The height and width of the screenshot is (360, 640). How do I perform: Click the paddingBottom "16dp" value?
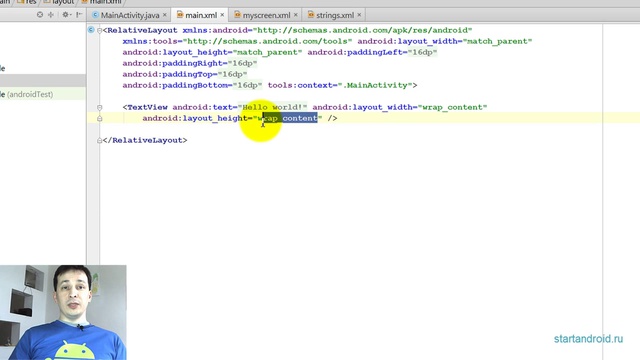tap(247, 85)
